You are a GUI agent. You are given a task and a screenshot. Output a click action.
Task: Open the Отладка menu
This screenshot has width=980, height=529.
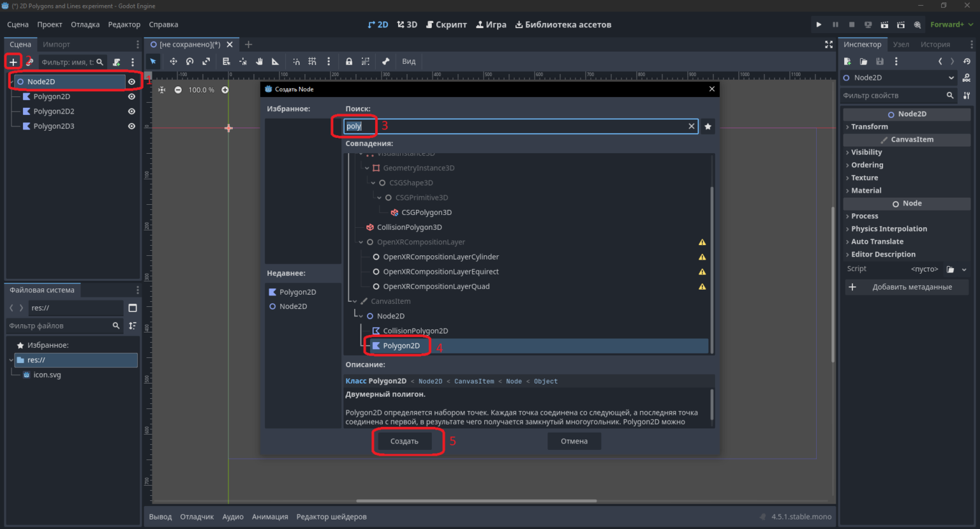(85, 25)
